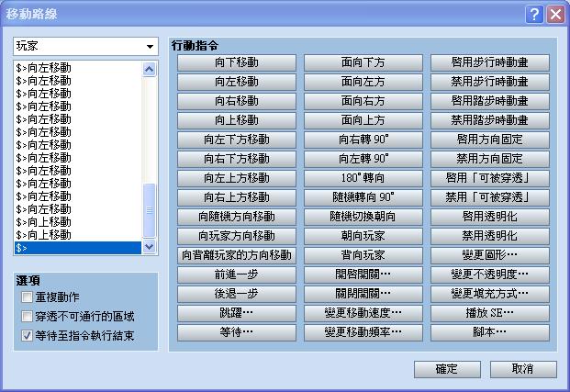570x392 pixels.
Task: Open 開啟開關… dialog
Action: point(363,274)
